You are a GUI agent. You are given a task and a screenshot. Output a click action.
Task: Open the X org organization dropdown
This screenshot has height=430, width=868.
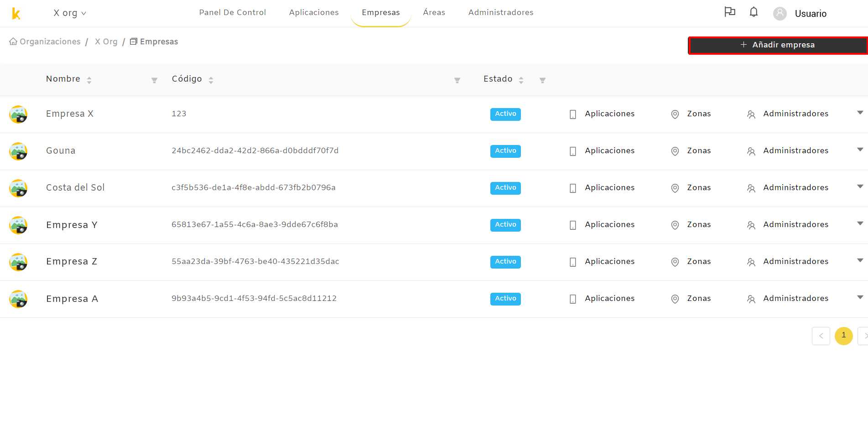[70, 13]
